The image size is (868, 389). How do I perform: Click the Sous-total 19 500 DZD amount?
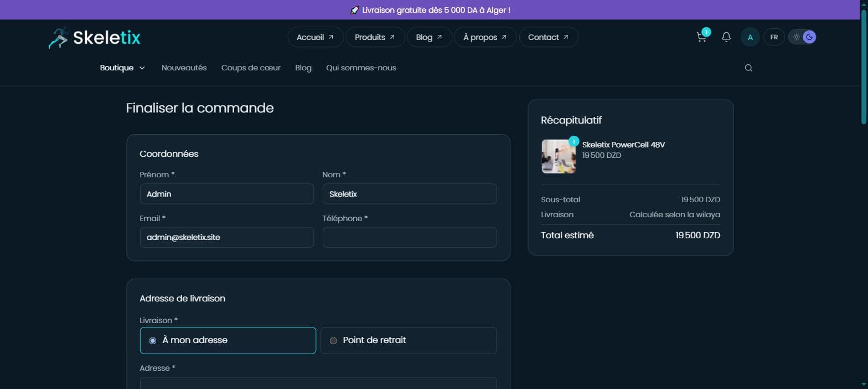pyautogui.click(x=700, y=199)
